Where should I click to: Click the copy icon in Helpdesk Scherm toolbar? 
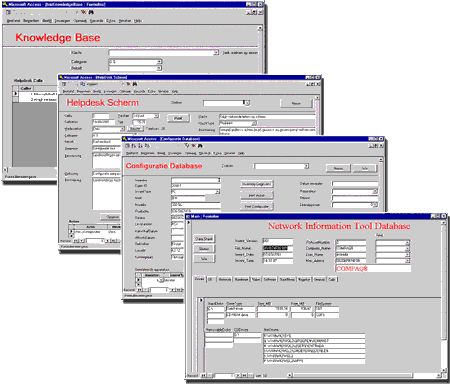83,84
